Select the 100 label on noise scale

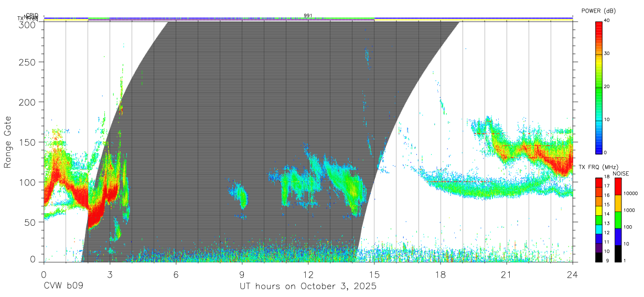627,227
